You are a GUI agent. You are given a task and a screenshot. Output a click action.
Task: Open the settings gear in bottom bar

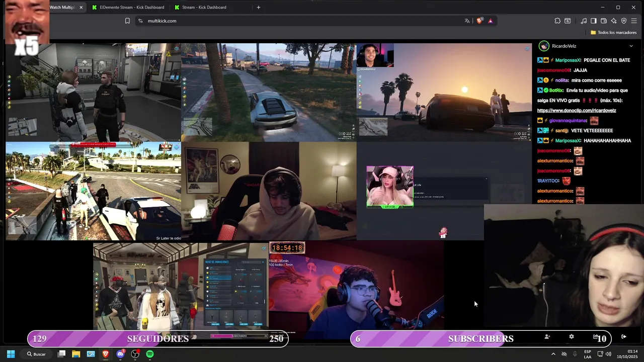(x=571, y=336)
